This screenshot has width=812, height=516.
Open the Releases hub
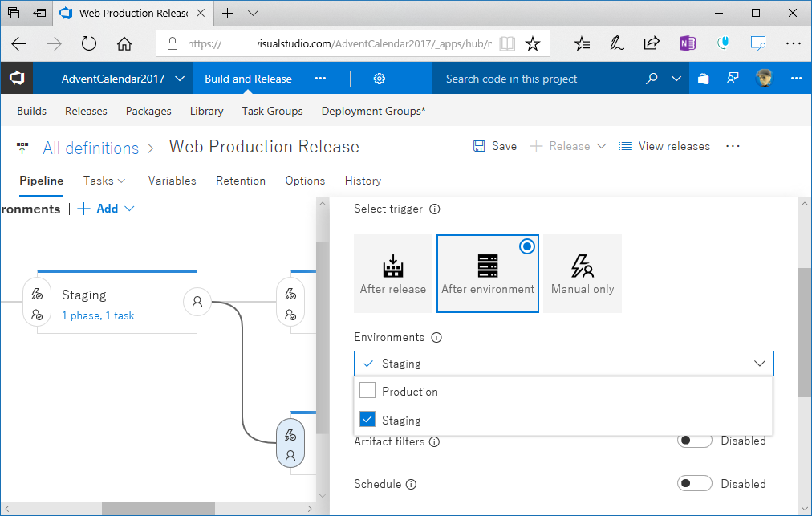[86, 111]
